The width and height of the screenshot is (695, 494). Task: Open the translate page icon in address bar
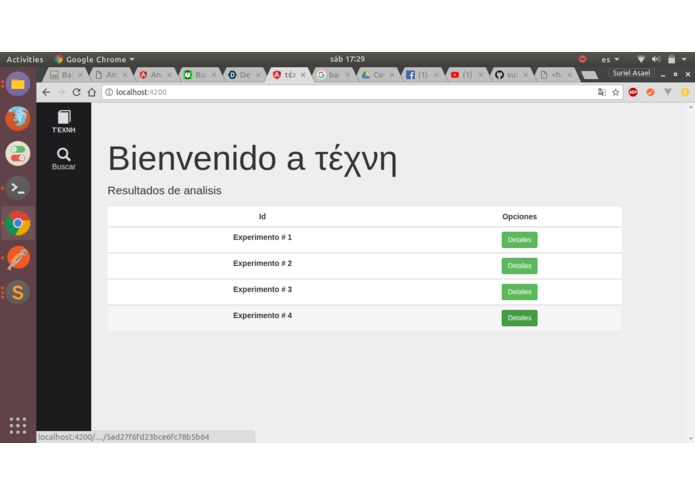(601, 92)
